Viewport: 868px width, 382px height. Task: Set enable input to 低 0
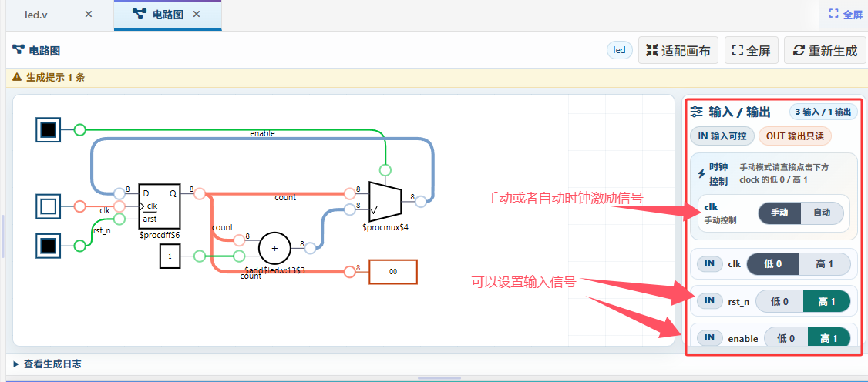point(786,338)
